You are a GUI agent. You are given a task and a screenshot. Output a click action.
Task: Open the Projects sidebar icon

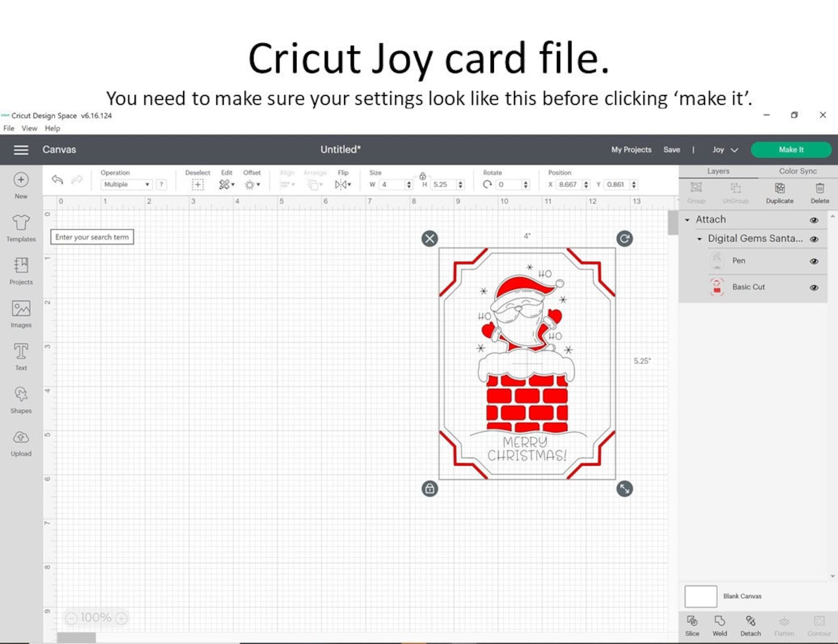coord(21,271)
